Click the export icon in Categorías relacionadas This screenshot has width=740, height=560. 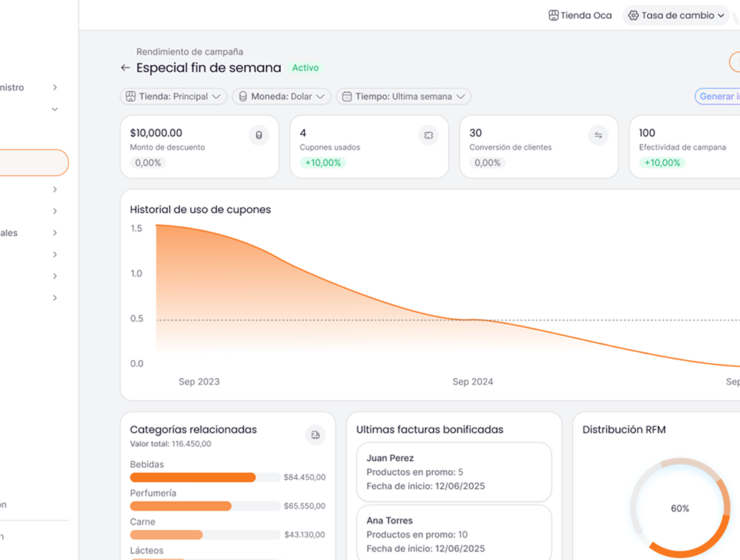[315, 435]
